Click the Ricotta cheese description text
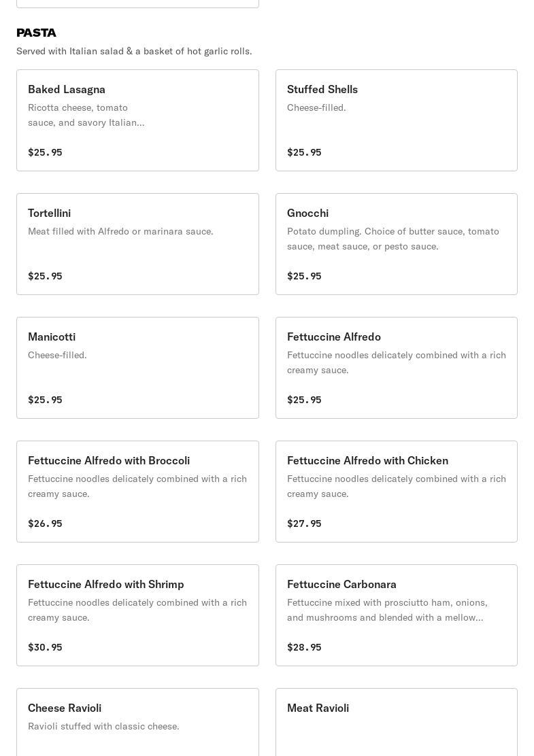The height and width of the screenshot is (756, 534). pos(86,115)
